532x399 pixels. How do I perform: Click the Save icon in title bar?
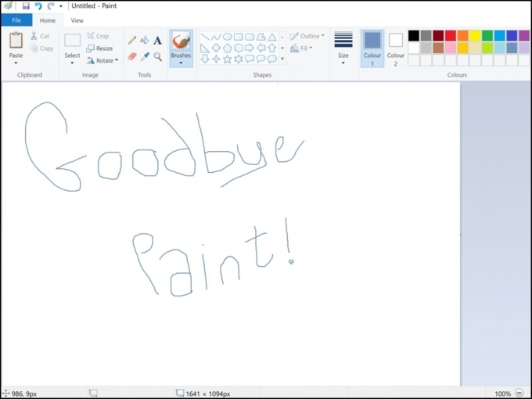[x=26, y=5]
